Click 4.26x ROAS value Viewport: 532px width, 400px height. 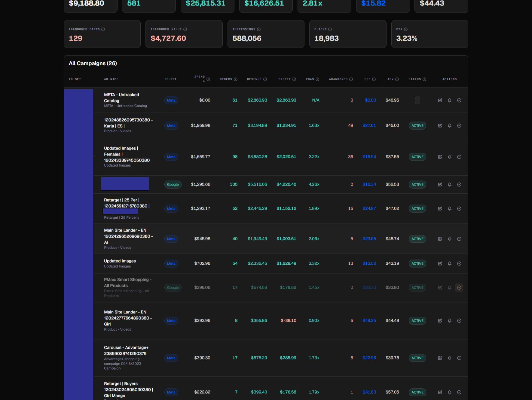314,184
